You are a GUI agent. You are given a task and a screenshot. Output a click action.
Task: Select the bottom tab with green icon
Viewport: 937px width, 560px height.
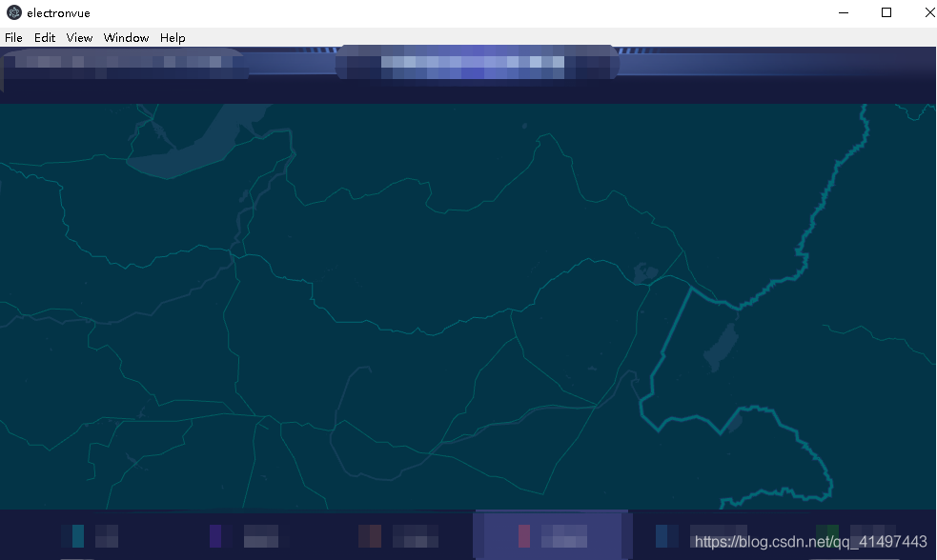click(856, 535)
